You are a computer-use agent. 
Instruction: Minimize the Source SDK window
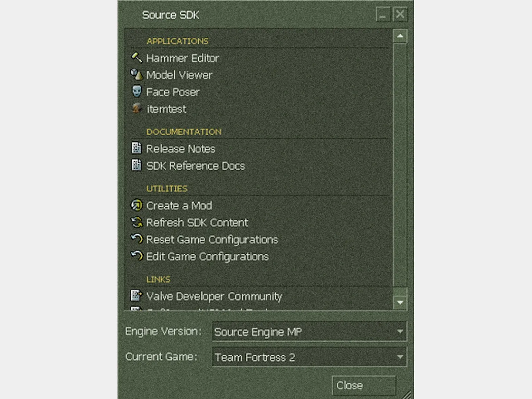point(383,15)
